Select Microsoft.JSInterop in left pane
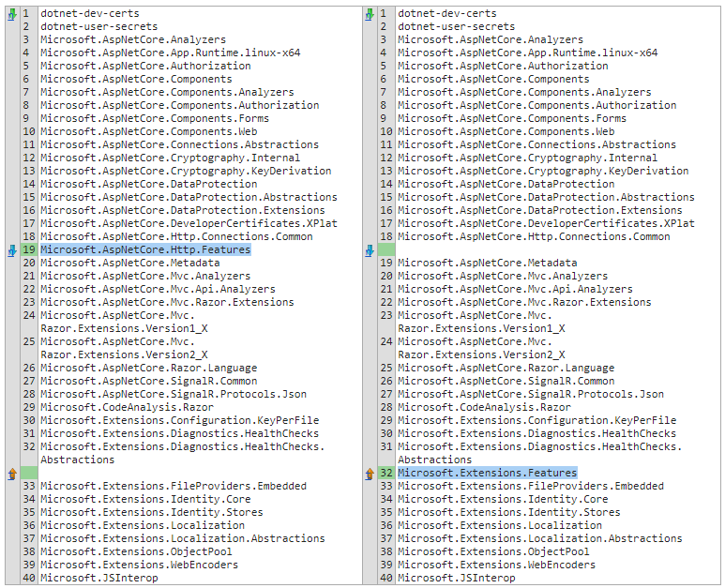The width and height of the screenshot is (725, 588). (98, 578)
